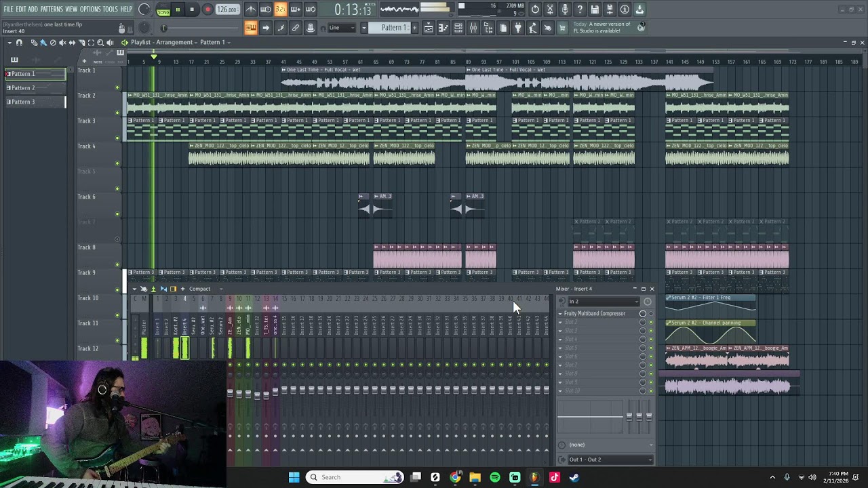Open mixer Compact layout dropdown
Screen dimensions: 868x488
[x=205, y=289]
